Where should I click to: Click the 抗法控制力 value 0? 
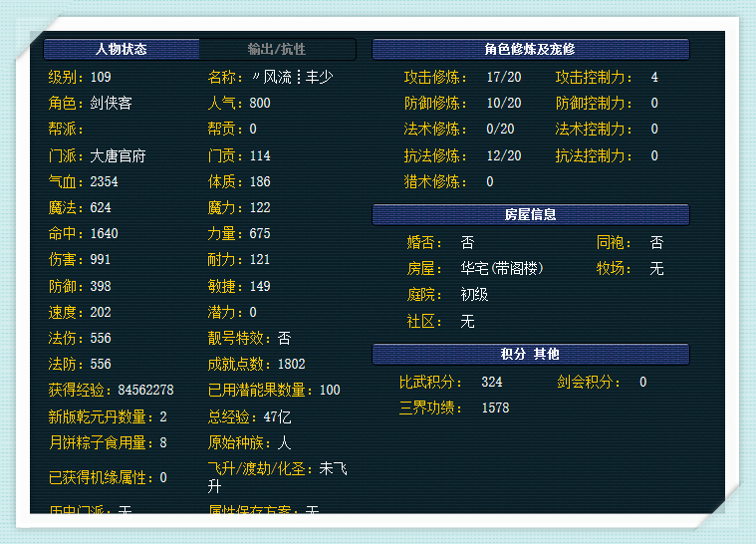pyautogui.click(x=654, y=156)
